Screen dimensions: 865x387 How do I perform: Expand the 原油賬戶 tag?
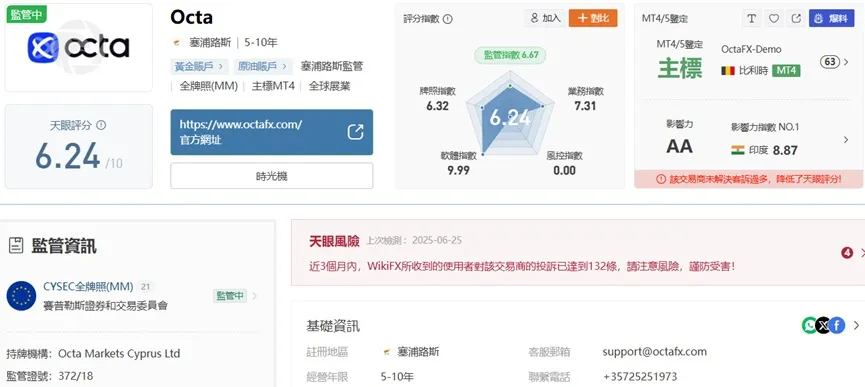(x=263, y=67)
